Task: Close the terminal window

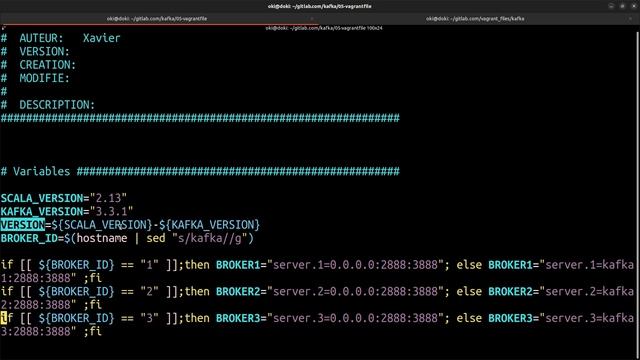Action: [633, 6]
